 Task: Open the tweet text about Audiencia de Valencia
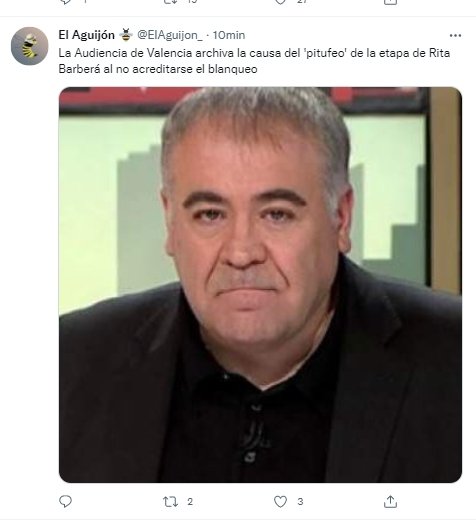(x=254, y=61)
